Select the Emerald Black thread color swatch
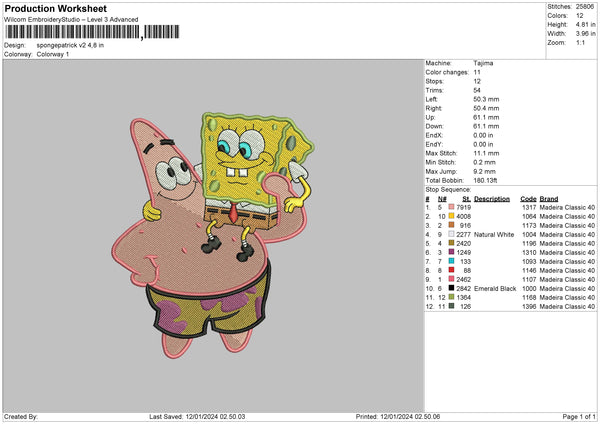Screen dimensions: 600x424 (451, 288)
